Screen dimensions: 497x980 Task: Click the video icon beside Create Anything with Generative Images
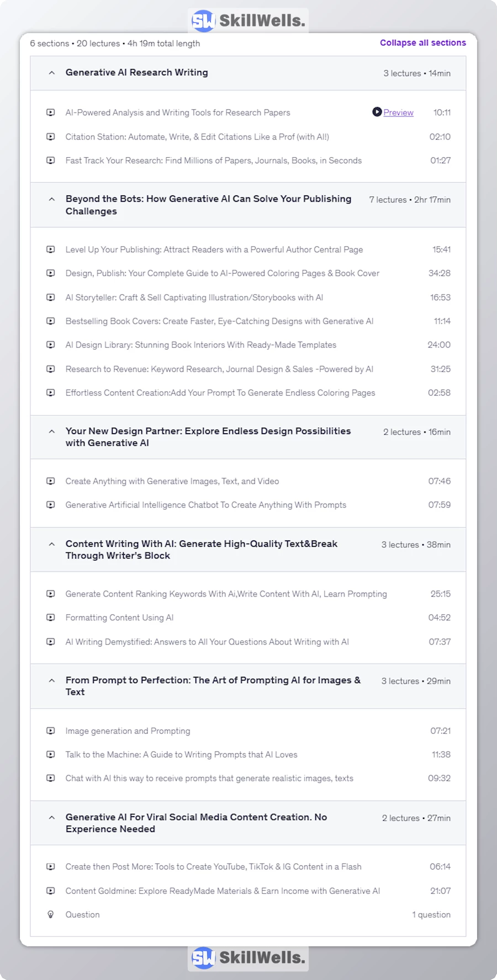[x=51, y=481]
